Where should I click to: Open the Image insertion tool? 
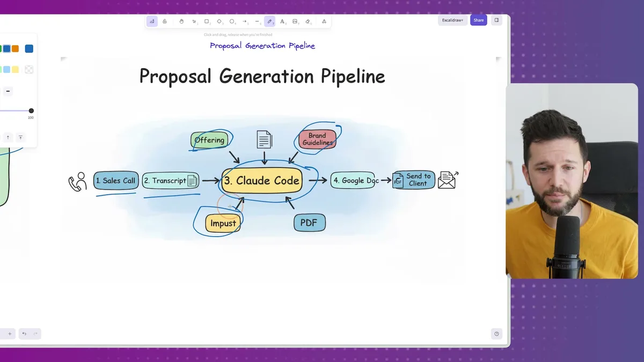[295, 21]
